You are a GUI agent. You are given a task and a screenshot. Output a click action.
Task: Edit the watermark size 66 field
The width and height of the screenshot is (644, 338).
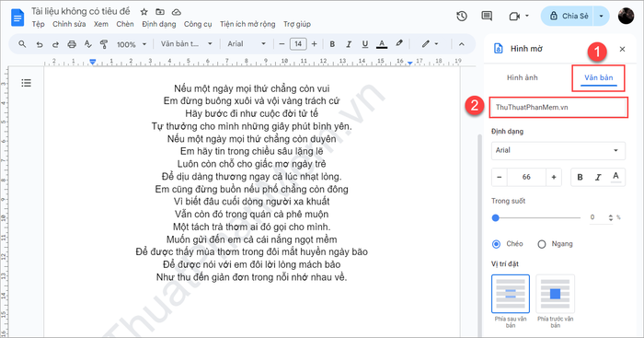point(526,177)
